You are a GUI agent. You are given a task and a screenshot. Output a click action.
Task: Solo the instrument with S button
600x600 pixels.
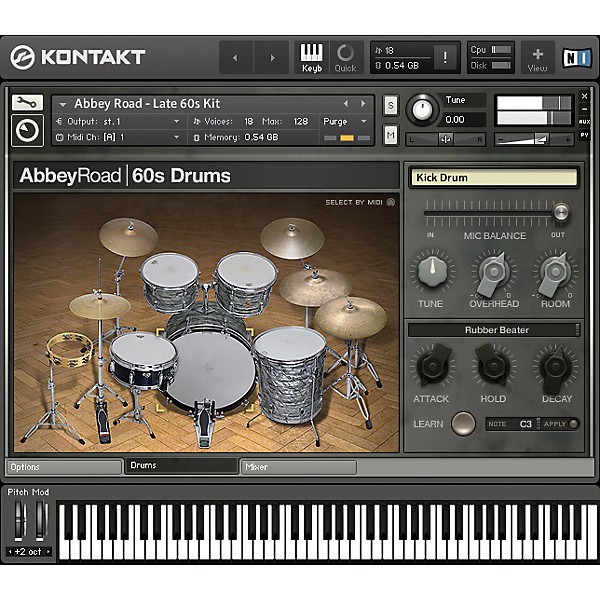(391, 105)
